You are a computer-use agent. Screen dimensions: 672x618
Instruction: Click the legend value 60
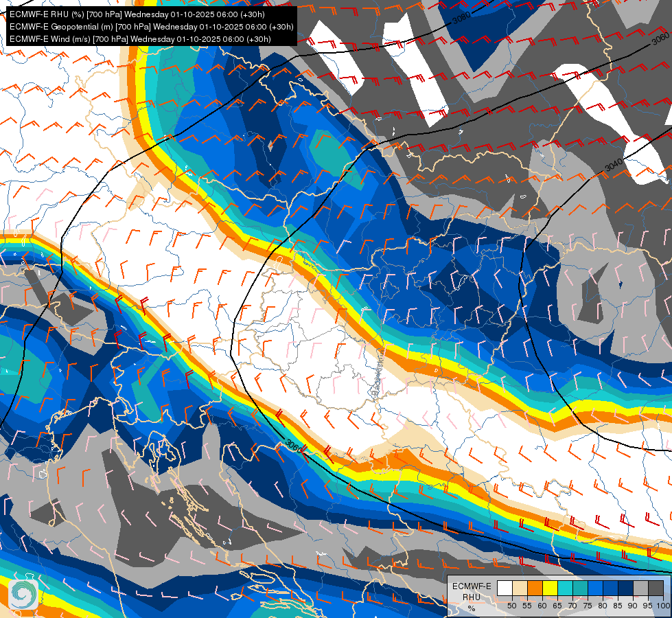click(x=542, y=606)
